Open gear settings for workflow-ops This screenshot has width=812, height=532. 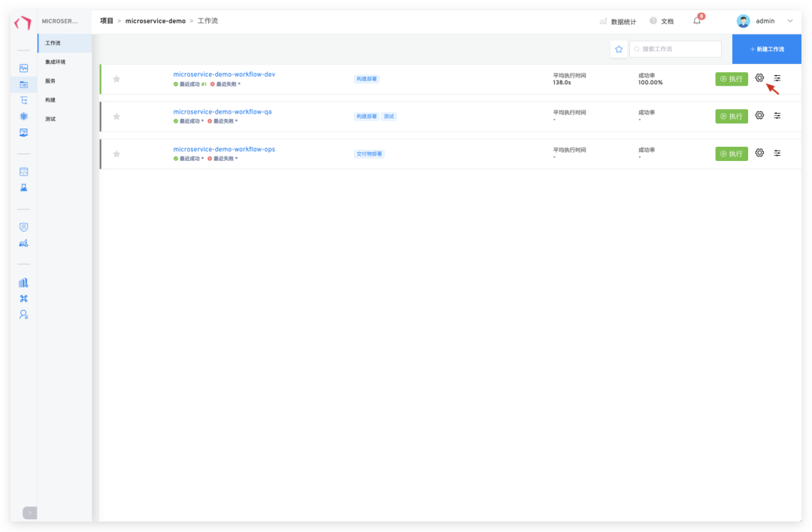[x=759, y=153]
